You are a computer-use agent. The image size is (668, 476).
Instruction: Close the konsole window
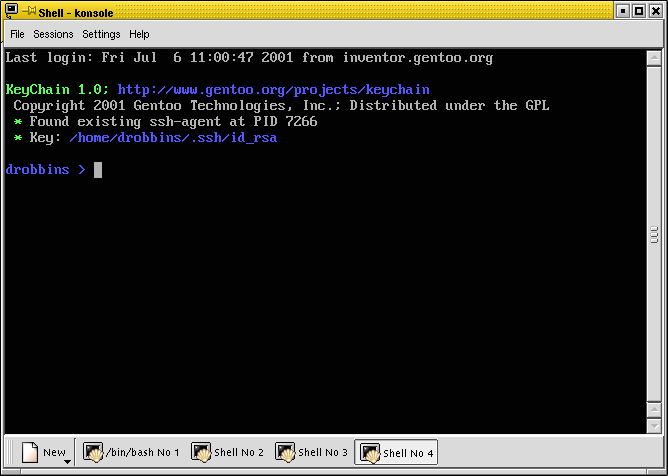pos(656,11)
